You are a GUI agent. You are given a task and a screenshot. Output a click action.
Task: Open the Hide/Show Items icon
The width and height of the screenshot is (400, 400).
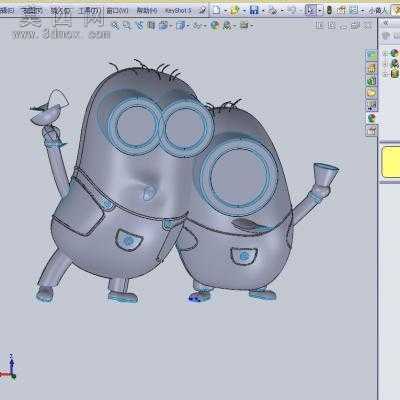[197, 25]
